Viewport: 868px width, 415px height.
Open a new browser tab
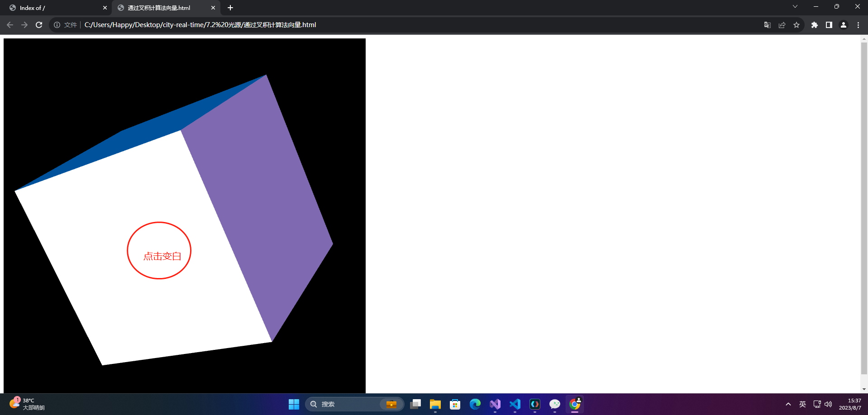pos(230,8)
